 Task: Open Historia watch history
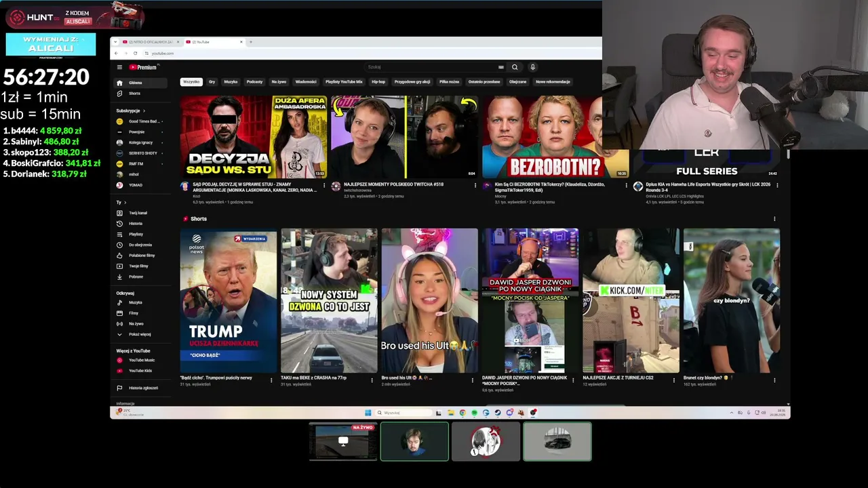(139, 224)
